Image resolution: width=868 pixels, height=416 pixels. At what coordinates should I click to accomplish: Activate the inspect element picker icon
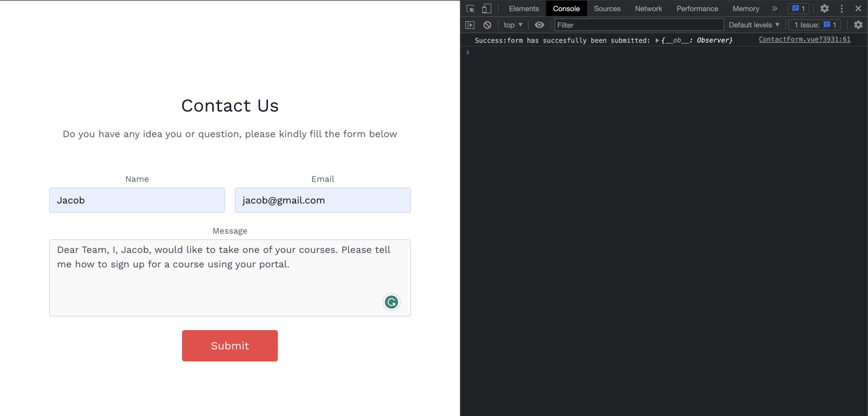tap(470, 8)
